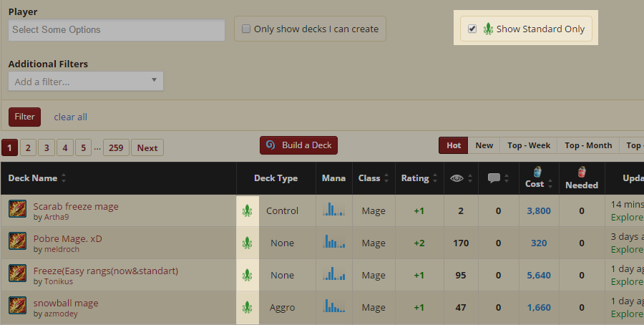Click the blue dust jar Cost icon
This screenshot has width=644, height=325.
tap(537, 171)
